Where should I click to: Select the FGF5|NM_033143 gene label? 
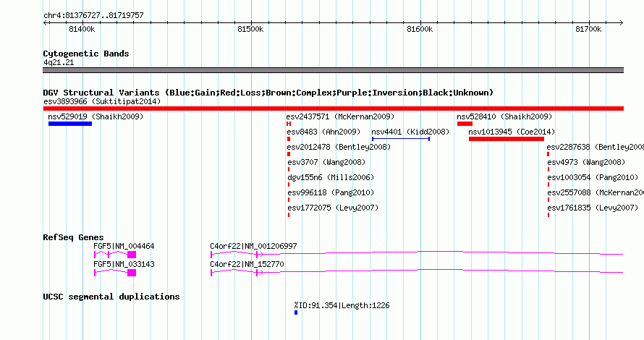point(124,265)
